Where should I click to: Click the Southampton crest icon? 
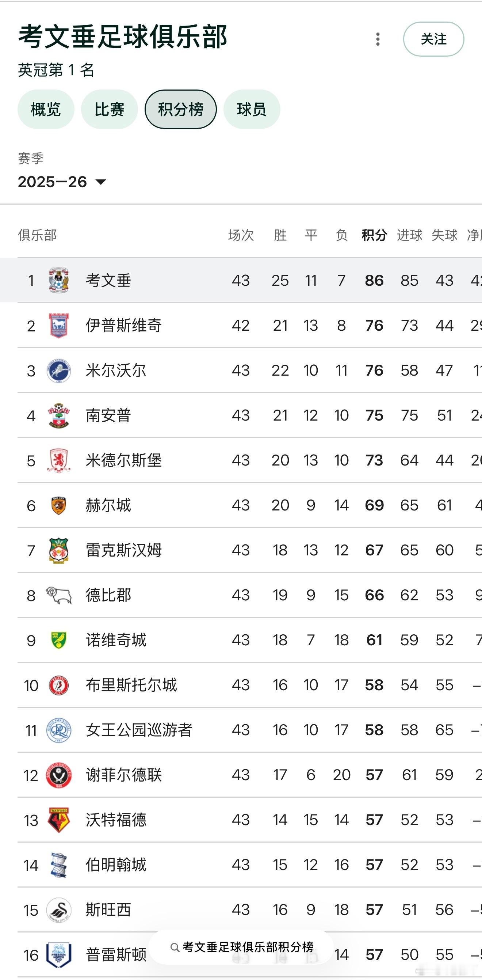(59, 415)
